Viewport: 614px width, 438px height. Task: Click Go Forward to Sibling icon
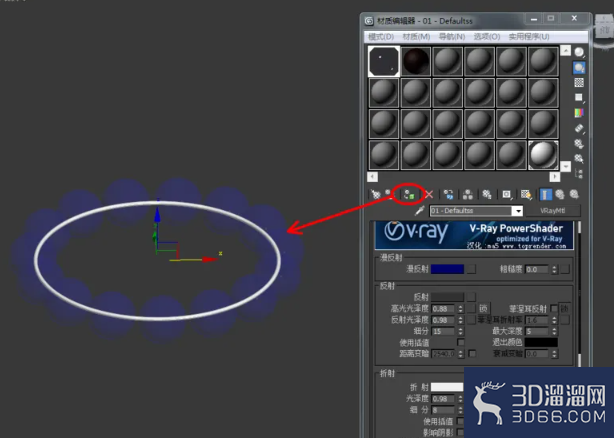[x=574, y=194]
